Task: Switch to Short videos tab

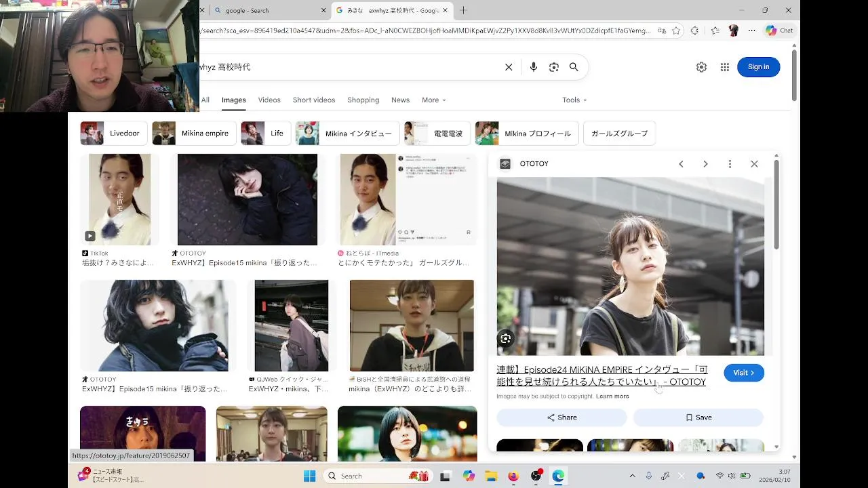Action: coord(314,100)
